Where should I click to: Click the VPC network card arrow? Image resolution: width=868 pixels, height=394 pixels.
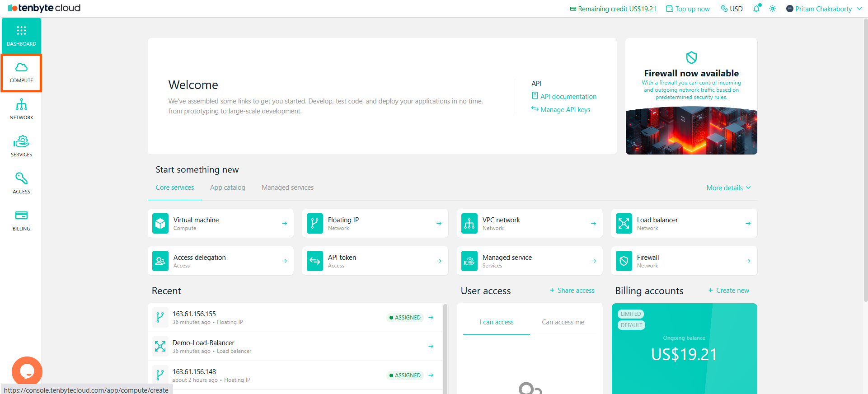(x=593, y=223)
